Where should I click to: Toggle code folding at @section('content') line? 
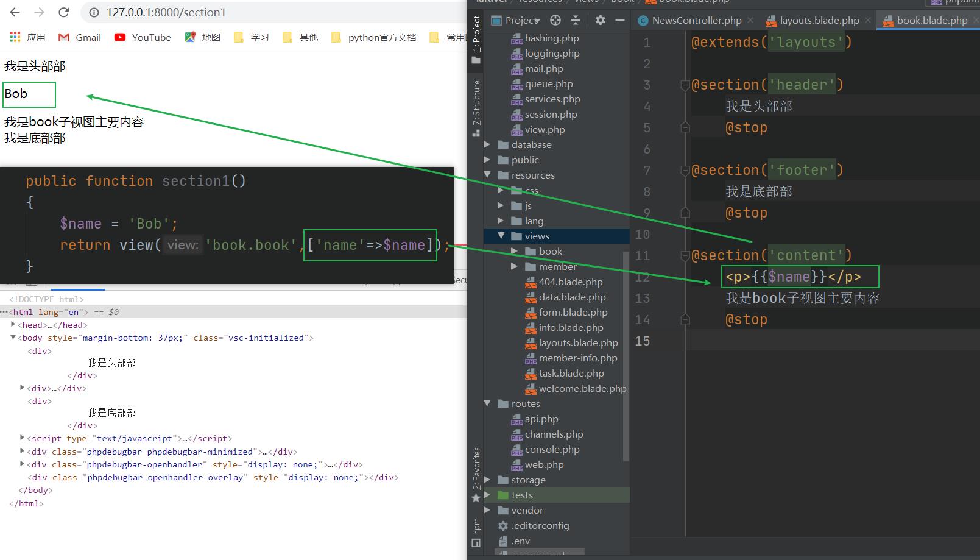pos(685,256)
